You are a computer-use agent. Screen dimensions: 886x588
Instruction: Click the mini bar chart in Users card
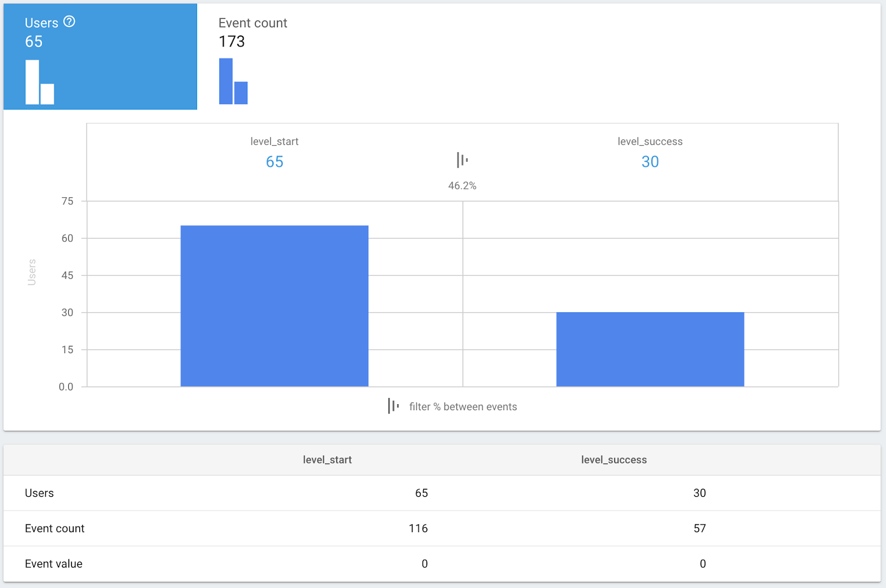40,82
